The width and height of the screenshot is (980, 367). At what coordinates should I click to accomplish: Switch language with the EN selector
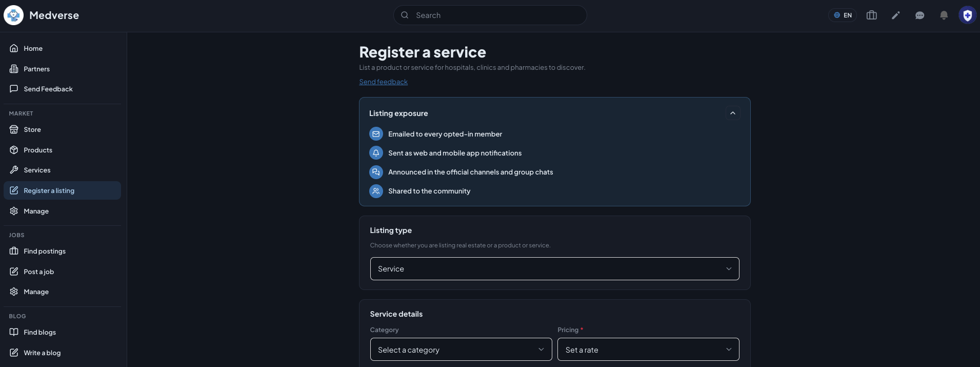pos(843,15)
